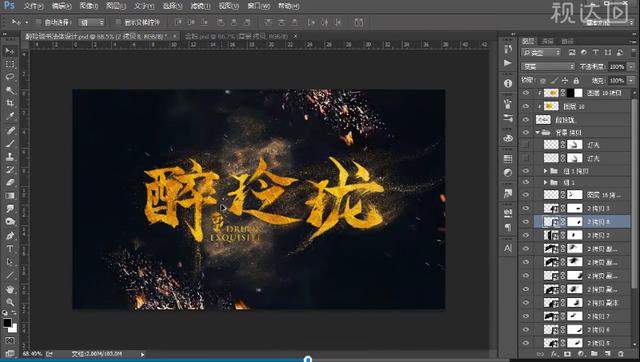This screenshot has height=362, width=640.
Task: Open the 文件 menu
Action: [x=33, y=6]
